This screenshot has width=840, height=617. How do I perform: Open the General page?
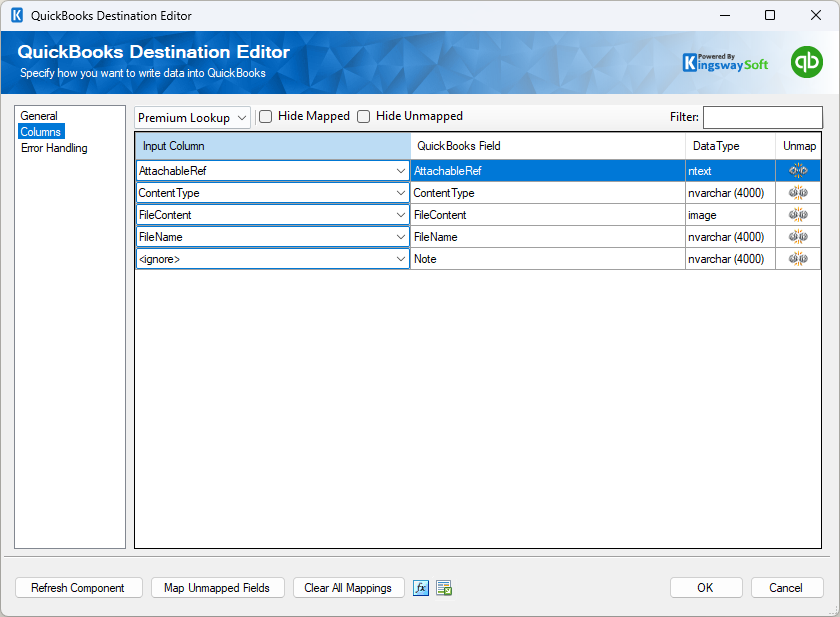(39, 116)
